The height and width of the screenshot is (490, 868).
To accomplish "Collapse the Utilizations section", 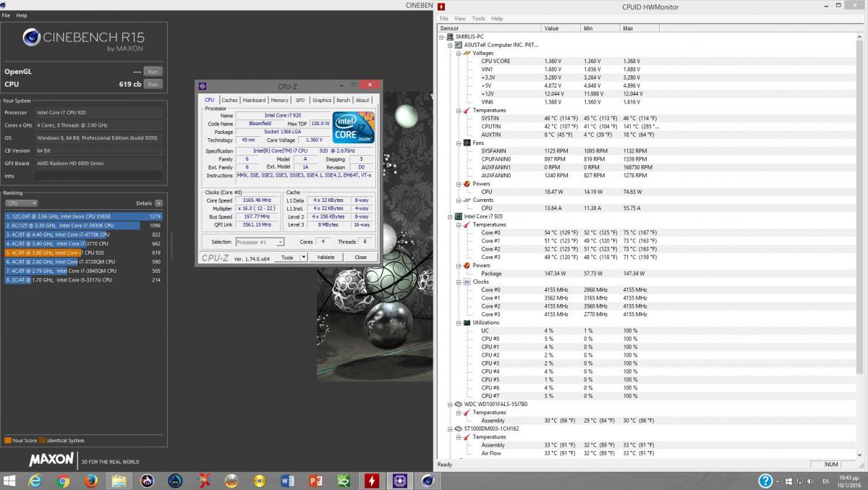I will [459, 322].
